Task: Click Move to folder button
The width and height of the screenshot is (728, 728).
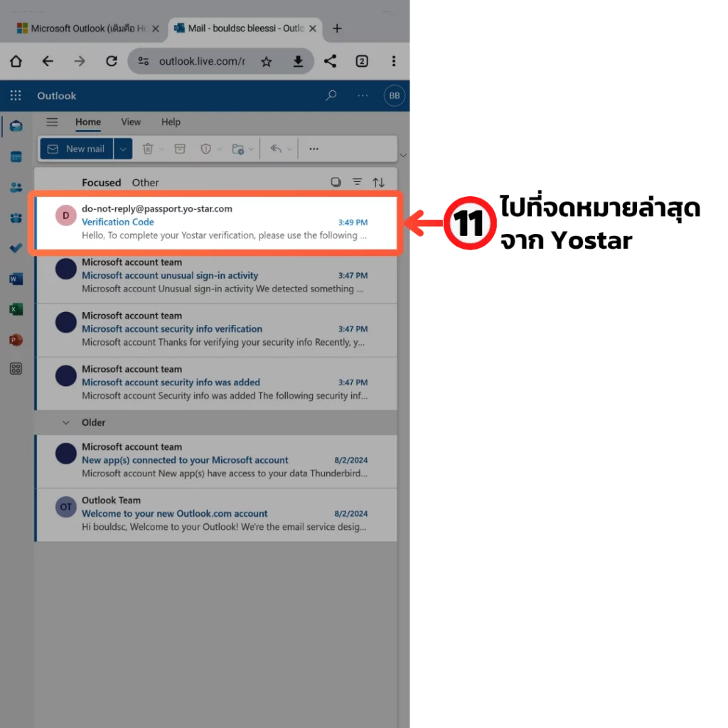Action: coord(238,149)
